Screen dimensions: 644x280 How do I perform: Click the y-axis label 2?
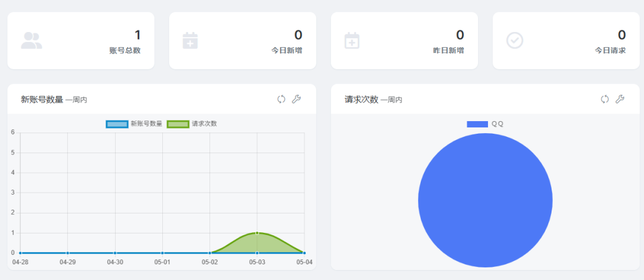pos(13,213)
